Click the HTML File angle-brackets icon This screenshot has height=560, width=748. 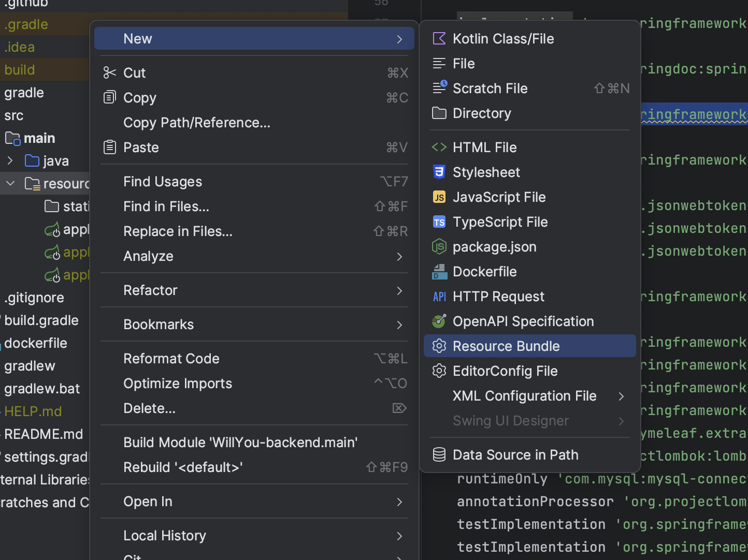(x=439, y=148)
